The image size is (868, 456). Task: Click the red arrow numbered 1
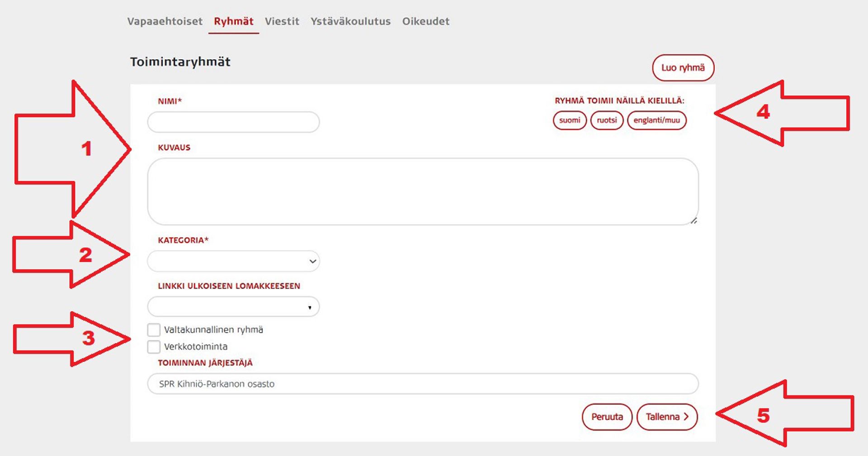(x=72, y=149)
